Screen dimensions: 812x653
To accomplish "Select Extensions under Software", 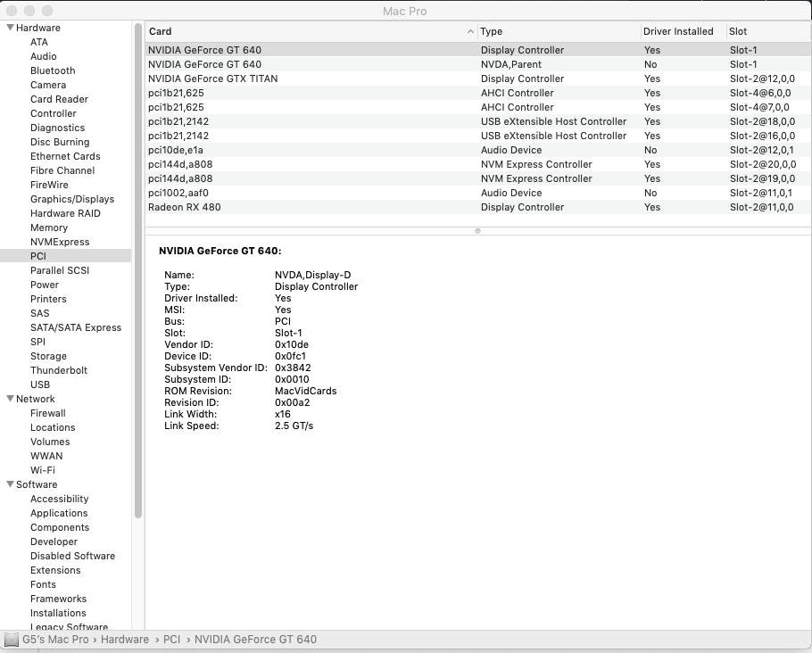I will (x=55, y=570).
